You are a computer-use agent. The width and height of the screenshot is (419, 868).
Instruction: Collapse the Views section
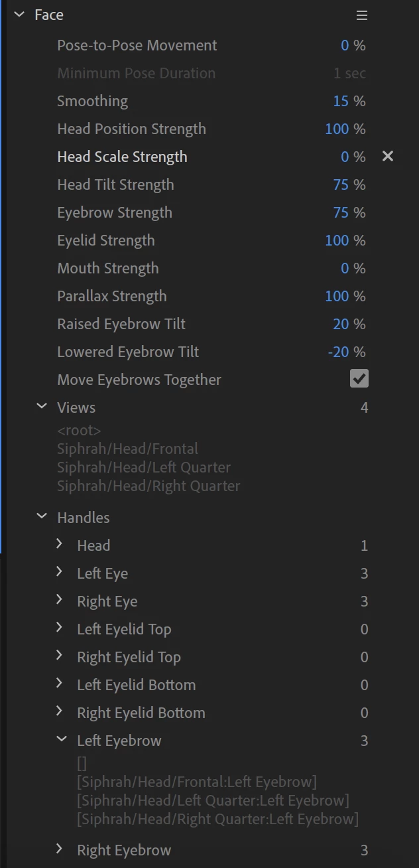[x=42, y=407]
